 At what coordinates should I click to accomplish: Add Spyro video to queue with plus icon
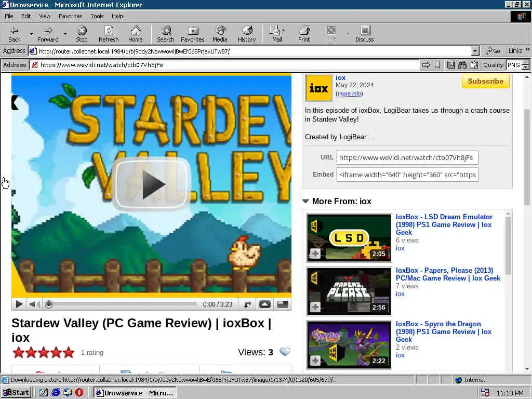click(315, 361)
